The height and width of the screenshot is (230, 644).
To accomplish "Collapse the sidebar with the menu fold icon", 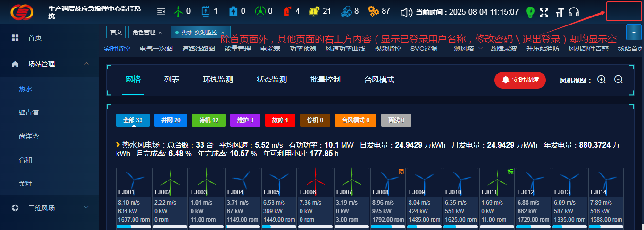I will pos(161,12).
